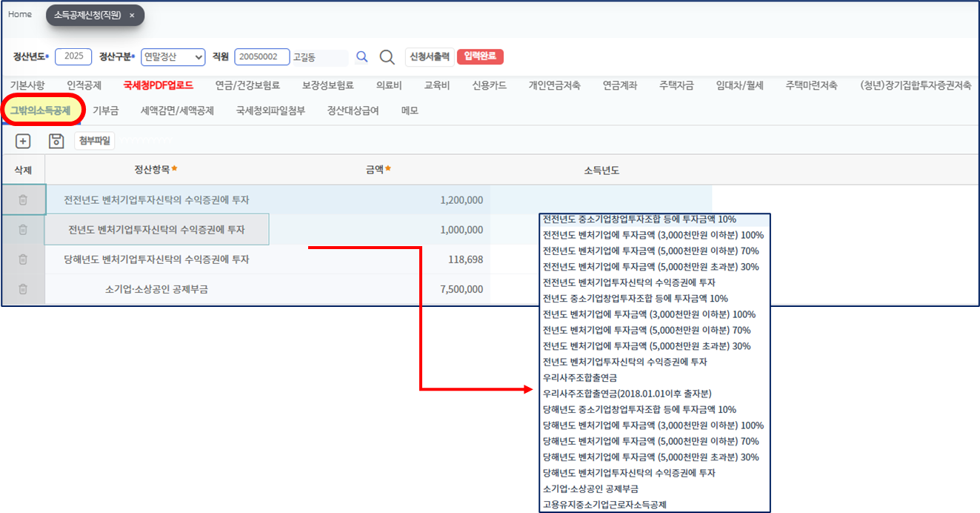This screenshot has height=513, width=980.
Task: Open the 정산대상급여 tab
Action: [353, 110]
